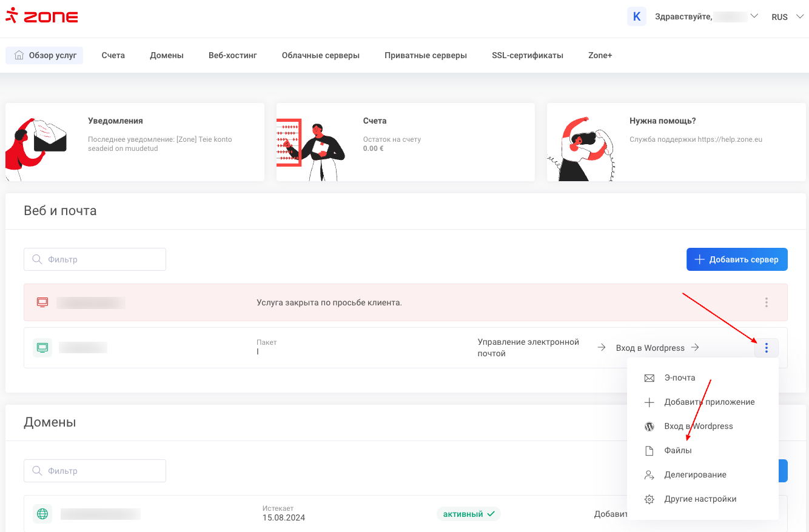The height and width of the screenshot is (532, 809).
Task: Select Файлы from the context menu
Action: pos(677,451)
